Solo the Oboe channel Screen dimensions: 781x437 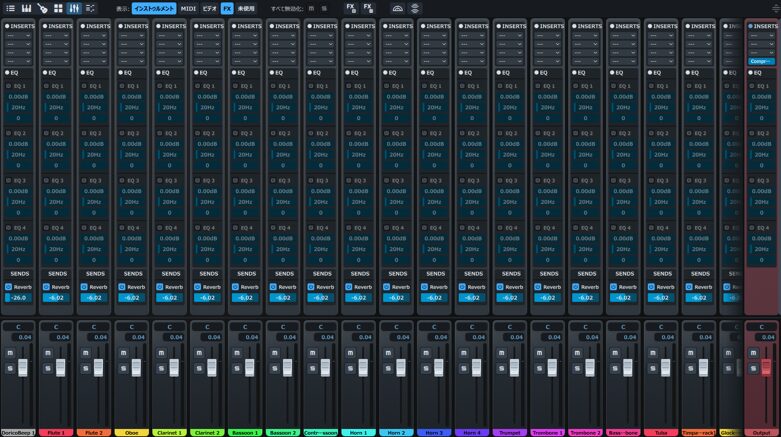tap(124, 369)
